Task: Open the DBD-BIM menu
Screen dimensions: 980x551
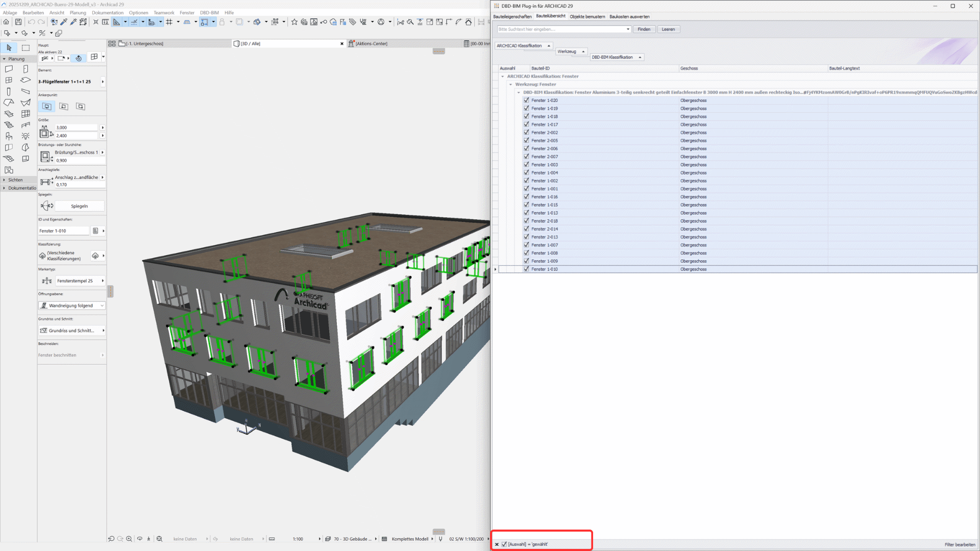Action: [x=209, y=13]
